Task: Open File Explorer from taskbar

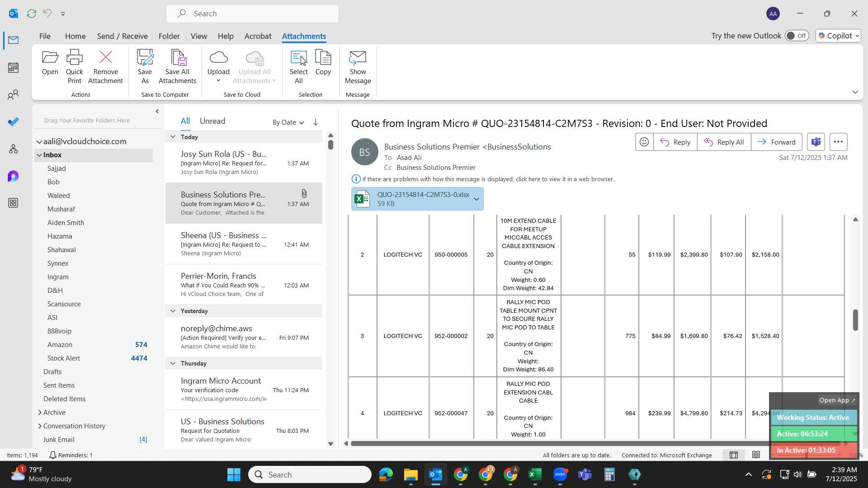Action: (410, 474)
